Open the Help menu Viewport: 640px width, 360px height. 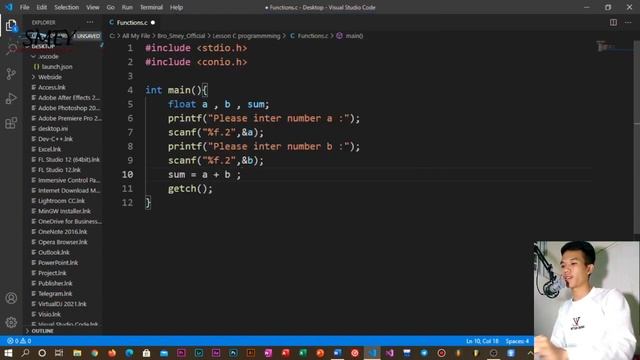[x=176, y=7]
